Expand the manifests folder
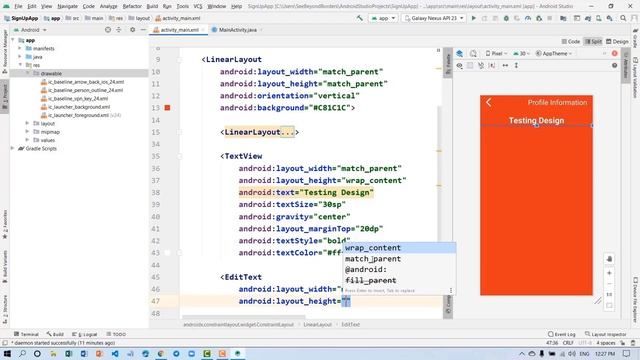This screenshot has width=640, height=360. click(x=20, y=48)
